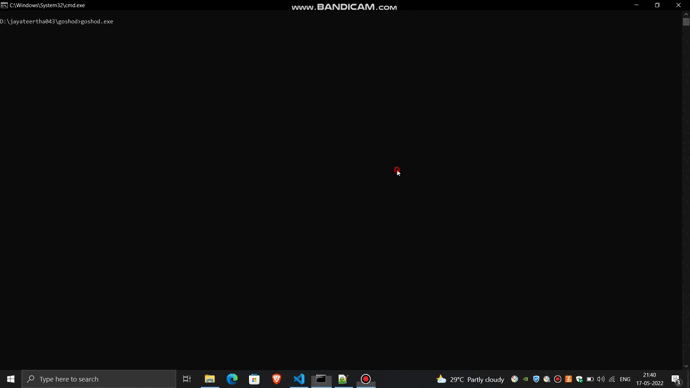Open the Bandicam recorder taskbar icon
690x388 pixels.
click(x=366, y=379)
